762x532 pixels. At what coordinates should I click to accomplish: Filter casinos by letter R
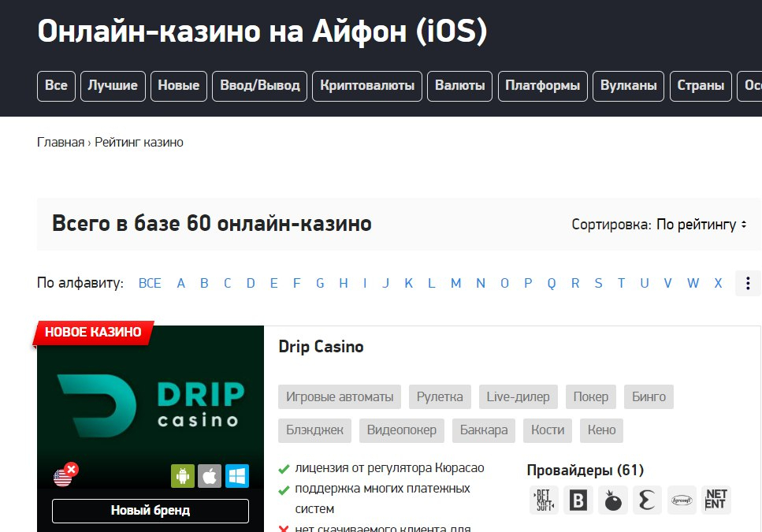click(x=575, y=283)
